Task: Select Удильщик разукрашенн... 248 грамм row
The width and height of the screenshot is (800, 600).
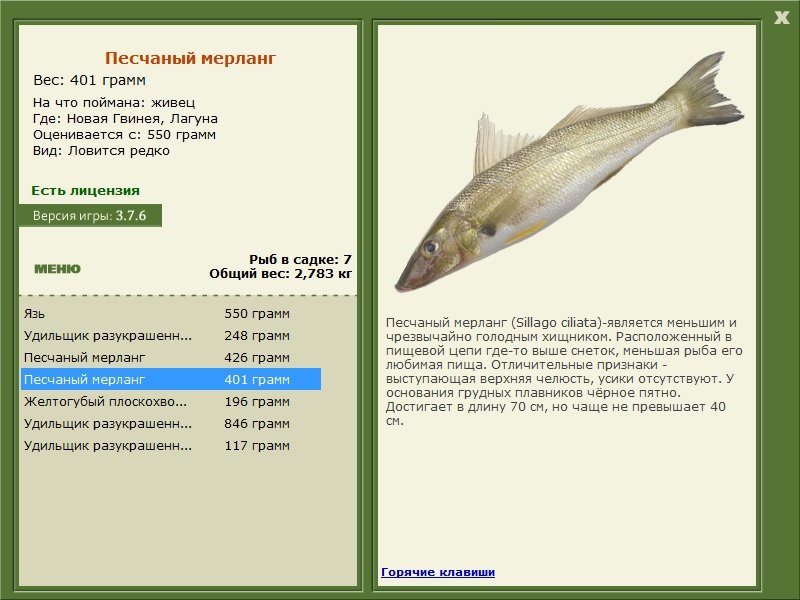Action: pos(171,335)
